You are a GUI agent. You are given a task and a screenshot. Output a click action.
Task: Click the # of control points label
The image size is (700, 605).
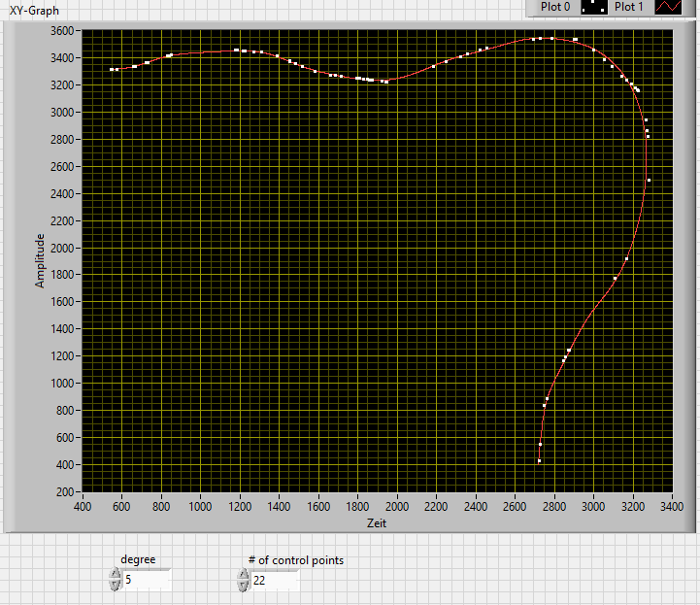point(296,560)
